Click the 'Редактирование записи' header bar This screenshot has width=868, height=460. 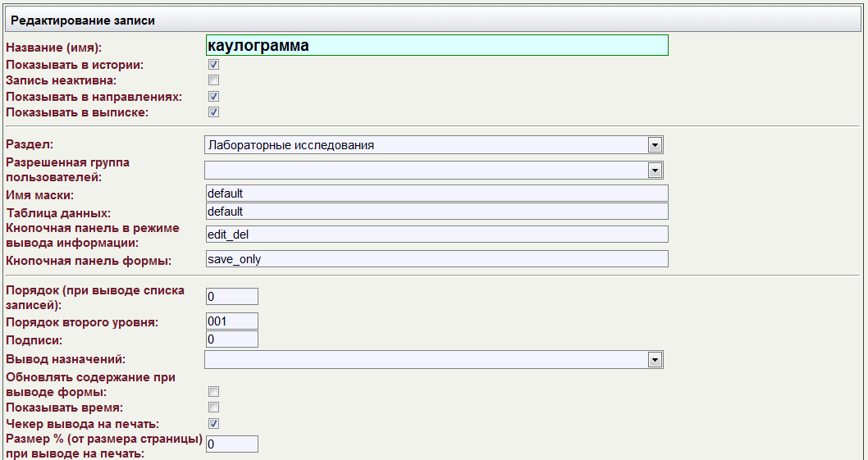pos(433,19)
